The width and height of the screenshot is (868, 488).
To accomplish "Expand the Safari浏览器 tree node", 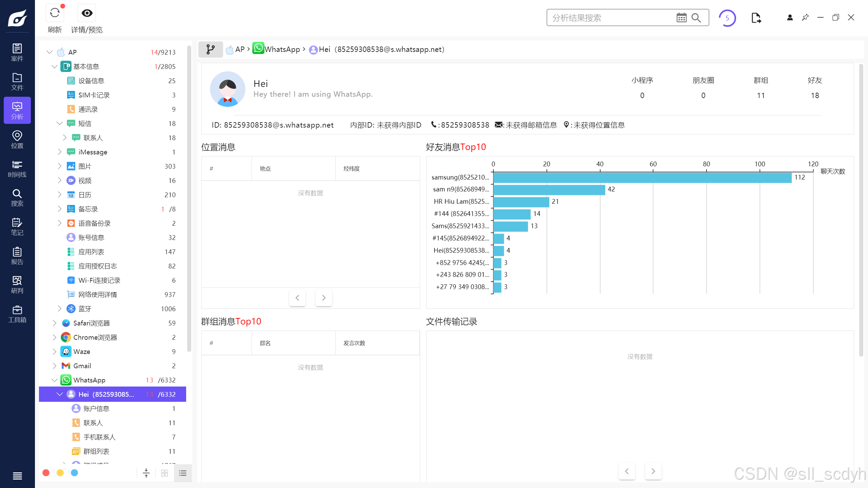I will pyautogui.click(x=54, y=323).
